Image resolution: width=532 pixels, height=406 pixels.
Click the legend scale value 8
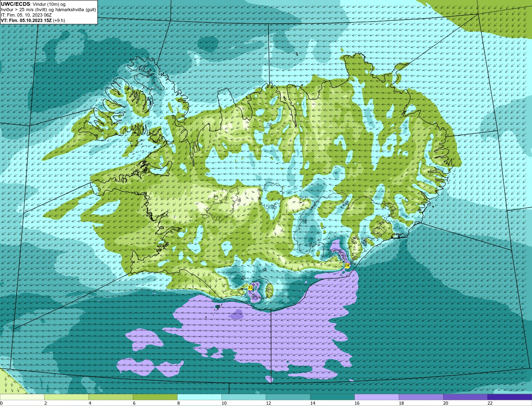(x=178, y=403)
